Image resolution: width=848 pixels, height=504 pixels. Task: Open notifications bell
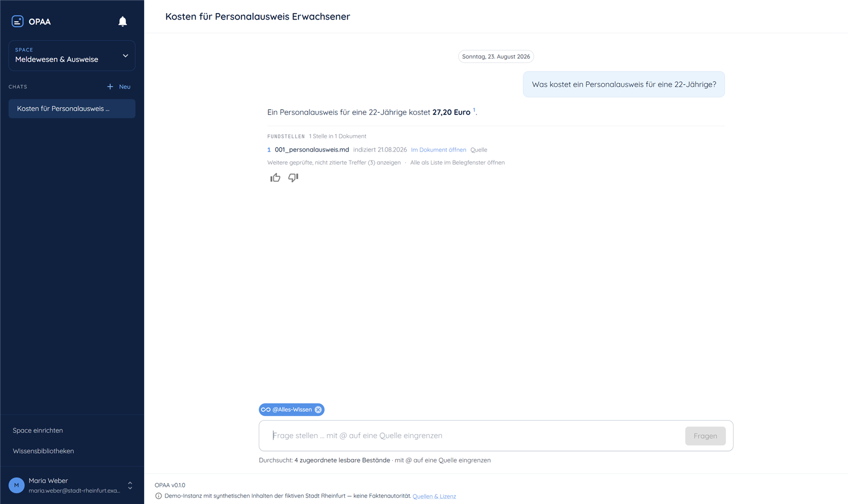[x=122, y=21]
